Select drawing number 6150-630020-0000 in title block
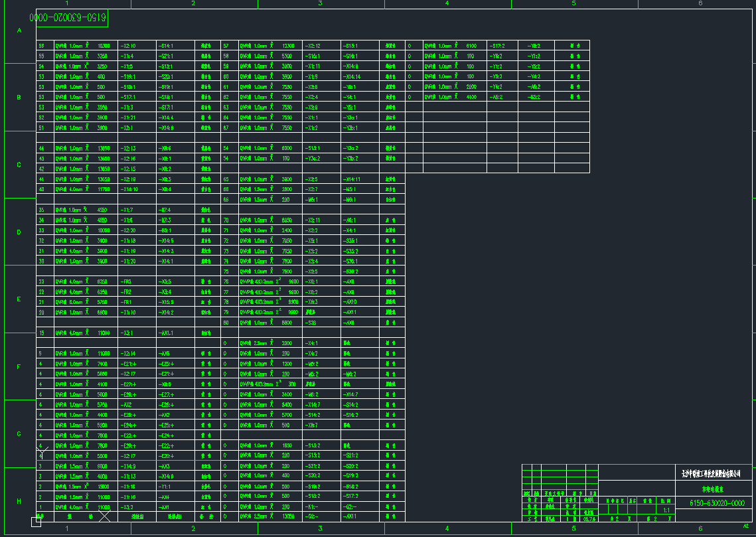756x537 pixels. pyautogui.click(x=718, y=503)
